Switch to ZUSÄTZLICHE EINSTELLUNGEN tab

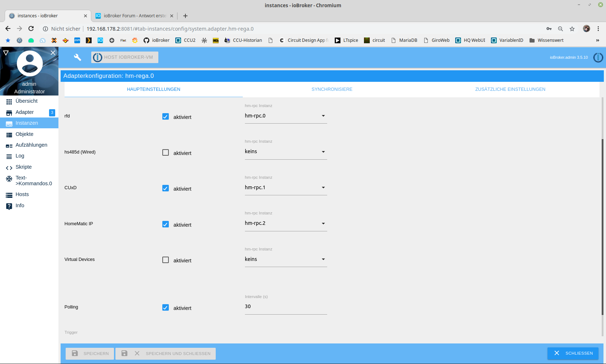510,89
